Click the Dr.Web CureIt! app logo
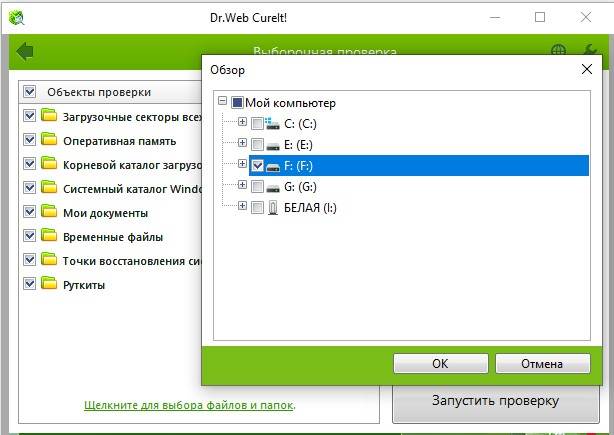 pos(16,18)
